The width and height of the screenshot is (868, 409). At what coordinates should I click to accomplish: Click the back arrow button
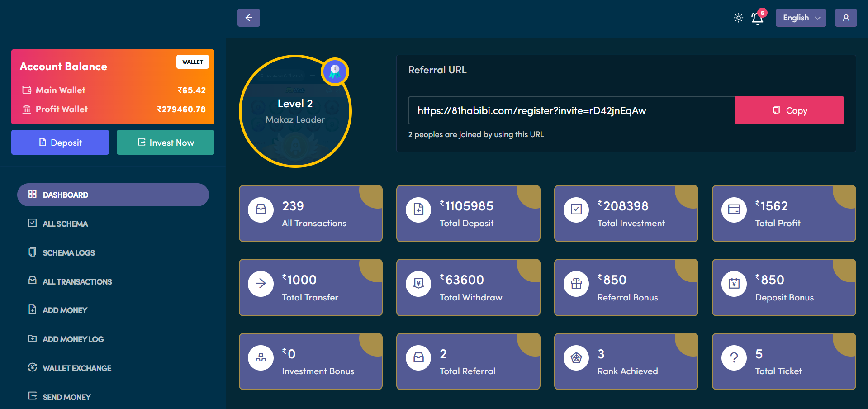(248, 18)
